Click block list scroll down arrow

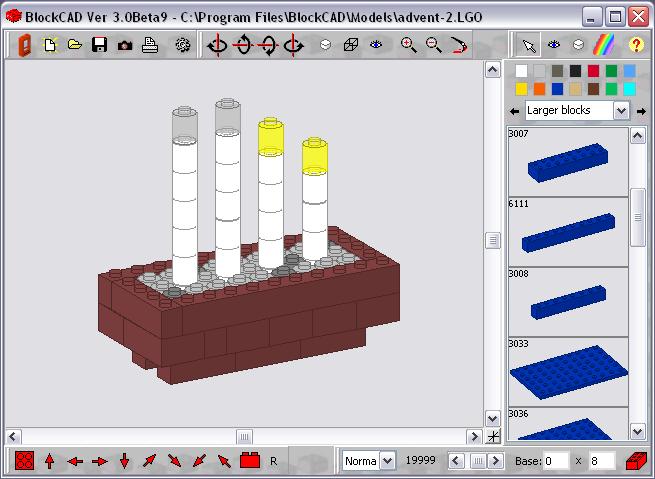pyautogui.click(x=637, y=431)
